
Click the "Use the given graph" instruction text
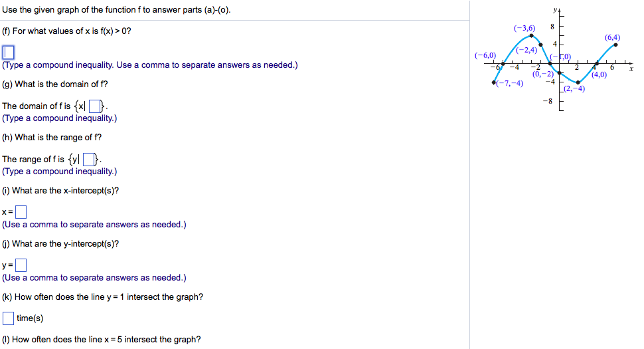click(117, 10)
